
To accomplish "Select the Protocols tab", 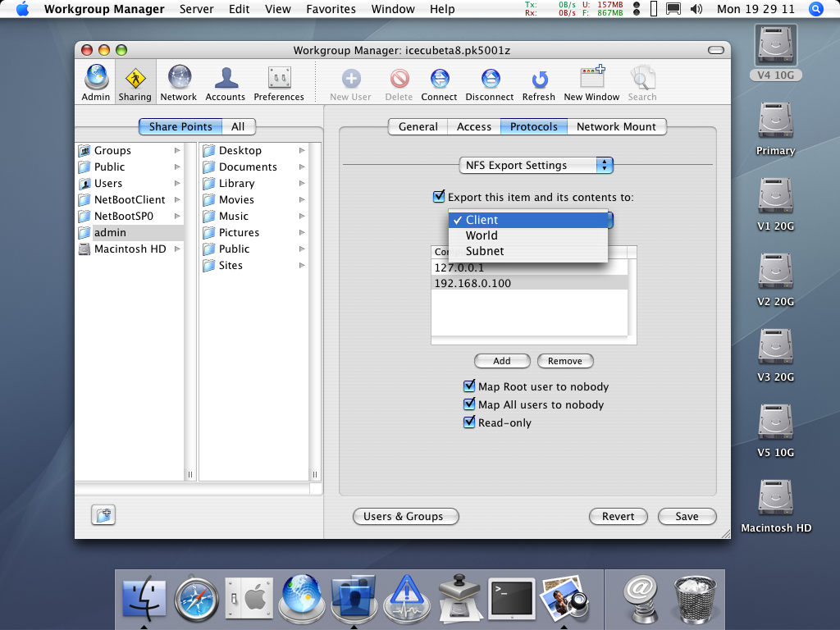I will (534, 127).
